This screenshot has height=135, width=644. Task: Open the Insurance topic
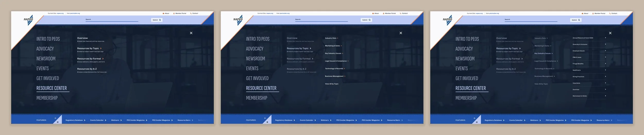(589, 83)
